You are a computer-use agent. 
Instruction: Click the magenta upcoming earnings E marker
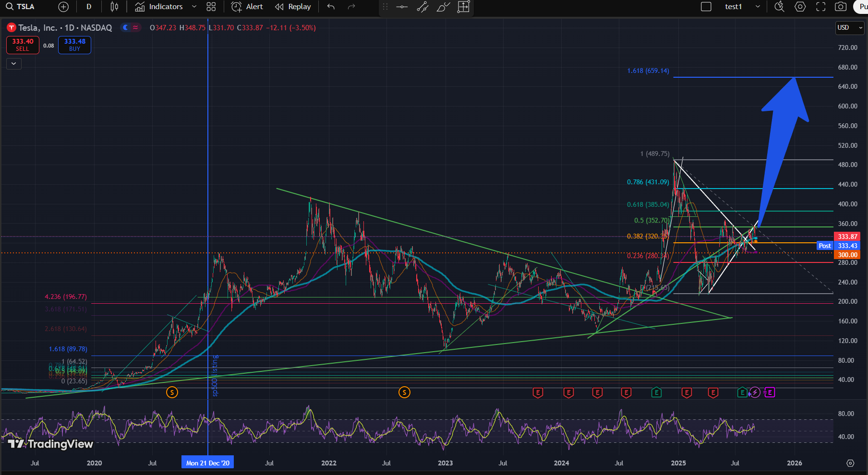pos(770,392)
